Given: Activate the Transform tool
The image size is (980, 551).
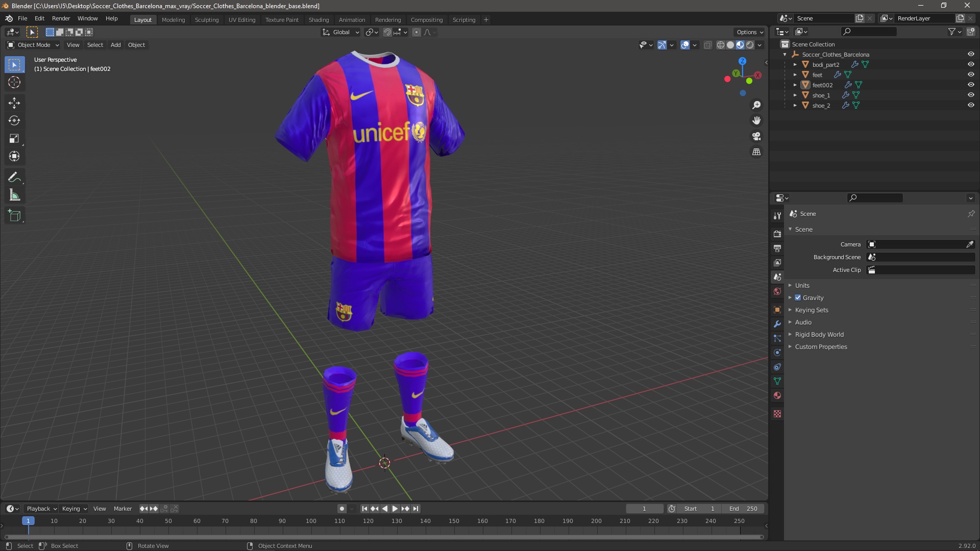Looking at the screenshot, I should tap(14, 157).
